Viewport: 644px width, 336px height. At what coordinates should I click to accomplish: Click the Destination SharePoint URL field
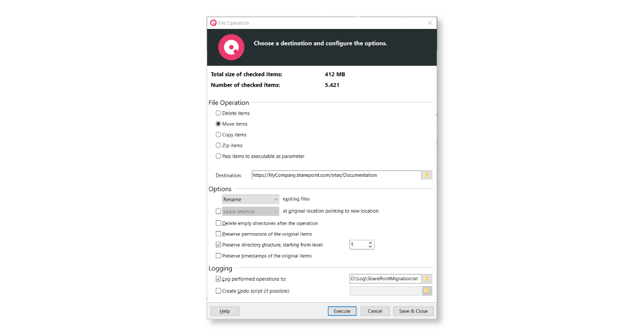pos(336,175)
